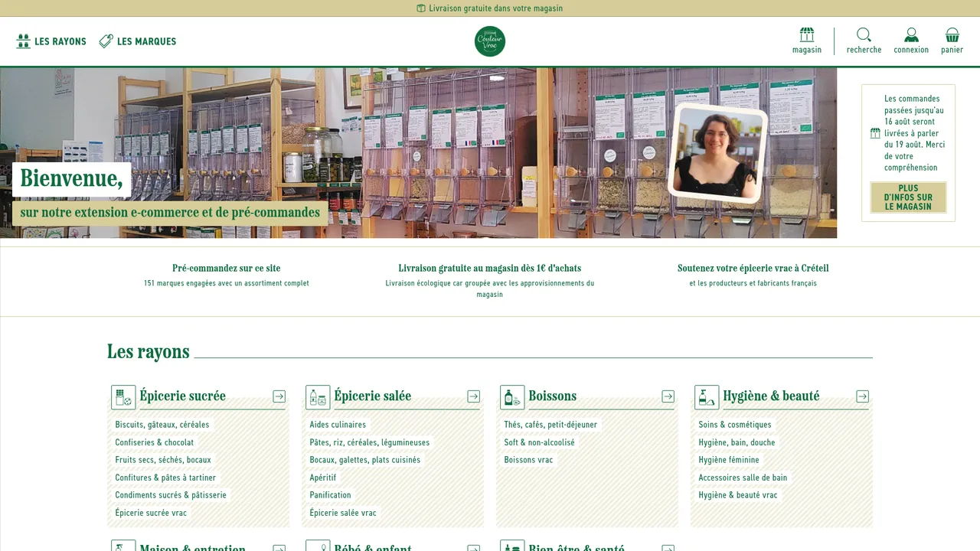Click the Bien-être & santé category icon
Screen dimensions: 980x551
point(512,546)
